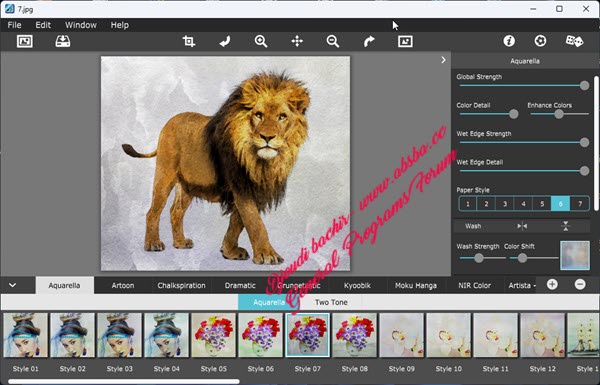The image size is (600, 385).
Task: Randomize the preset using the dice icon
Action: pyautogui.click(x=574, y=41)
